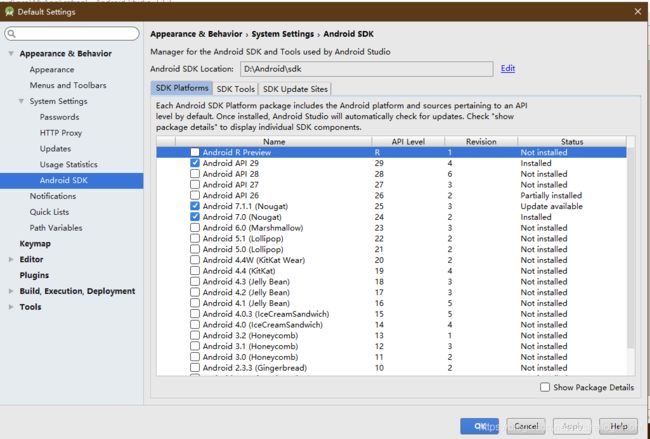Select the Android 4.1 (Jelly Bean) row
Viewport: 650px width, 439px height.
click(x=391, y=303)
